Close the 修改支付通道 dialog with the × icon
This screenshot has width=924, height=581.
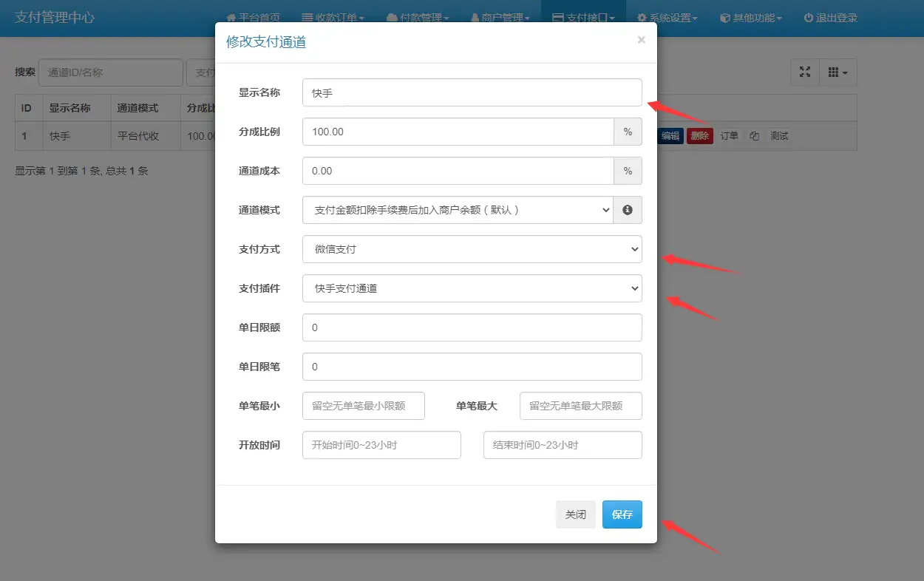[x=641, y=39]
